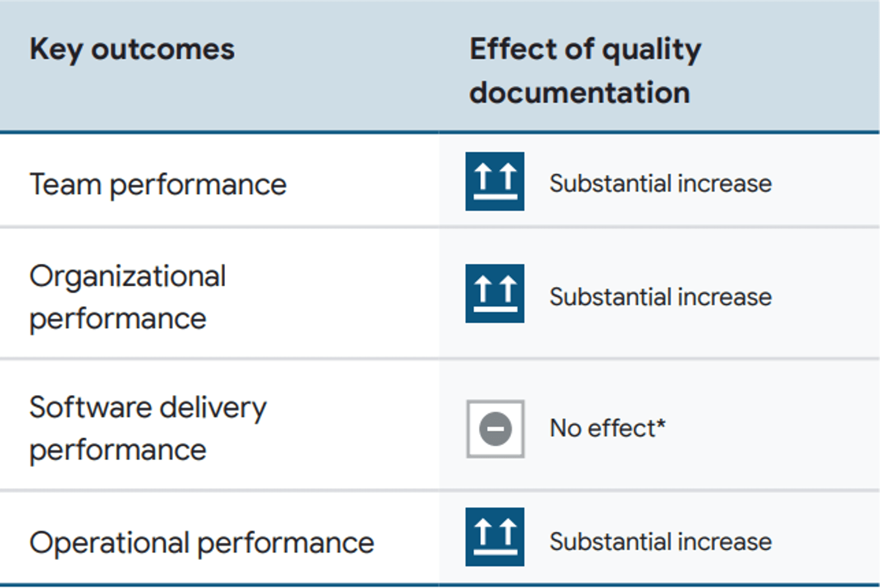Click Substantial increase text beside Team performance
This screenshot has width=880, height=588.
pos(661,184)
